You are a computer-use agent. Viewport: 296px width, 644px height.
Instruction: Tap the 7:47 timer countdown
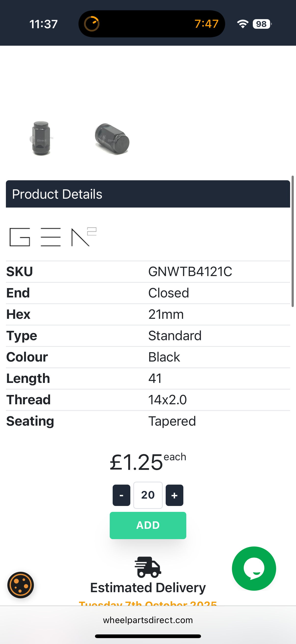tap(206, 24)
